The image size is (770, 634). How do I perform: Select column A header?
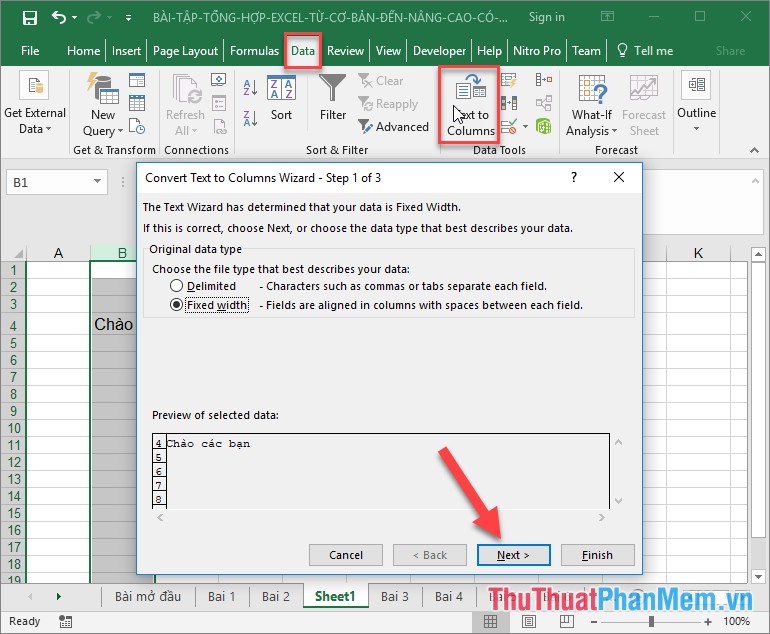58,253
